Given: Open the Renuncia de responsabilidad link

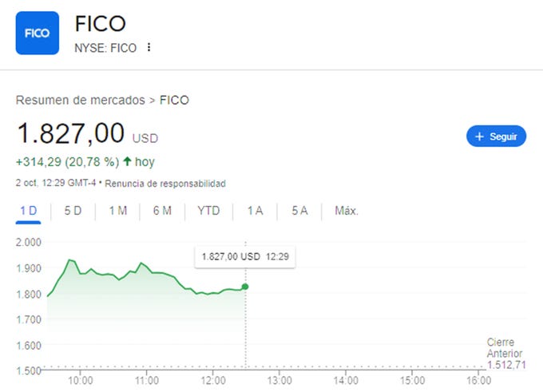Looking at the screenshot, I should coord(165,184).
